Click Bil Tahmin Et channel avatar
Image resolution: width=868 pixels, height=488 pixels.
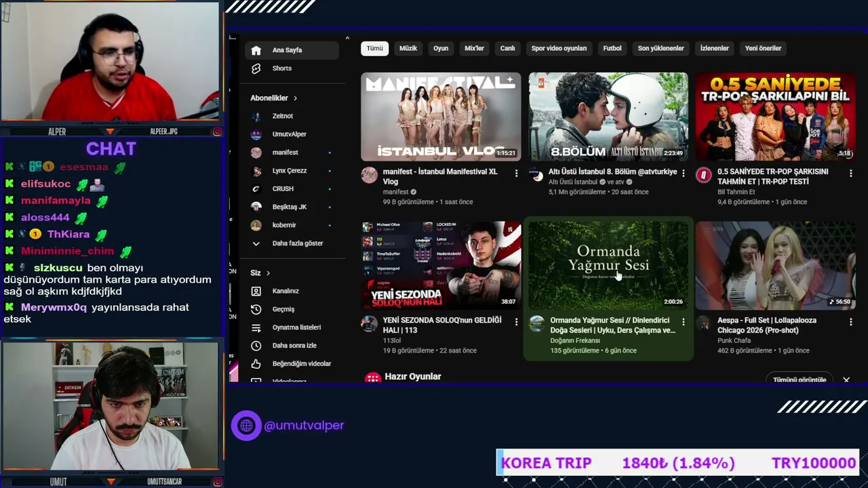tap(704, 175)
